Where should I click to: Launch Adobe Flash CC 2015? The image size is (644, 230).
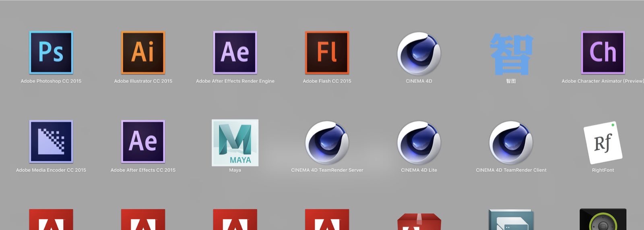pos(327,53)
